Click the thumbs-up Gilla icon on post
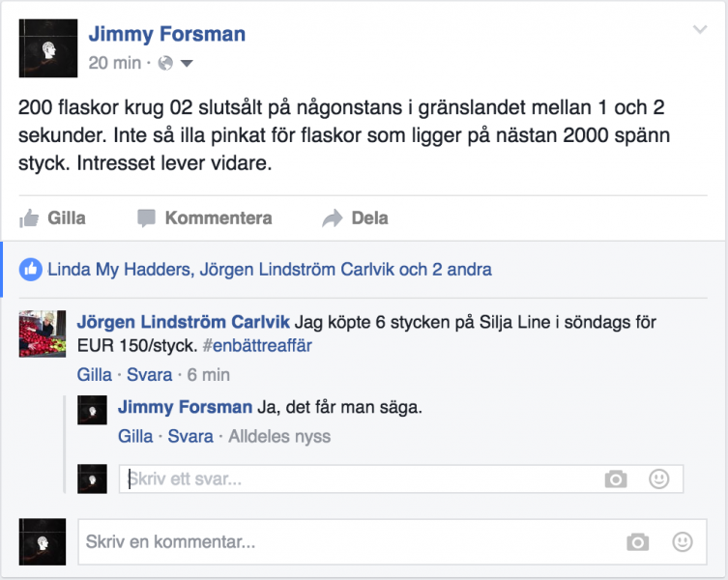This screenshot has height=580, width=728. coord(29,218)
